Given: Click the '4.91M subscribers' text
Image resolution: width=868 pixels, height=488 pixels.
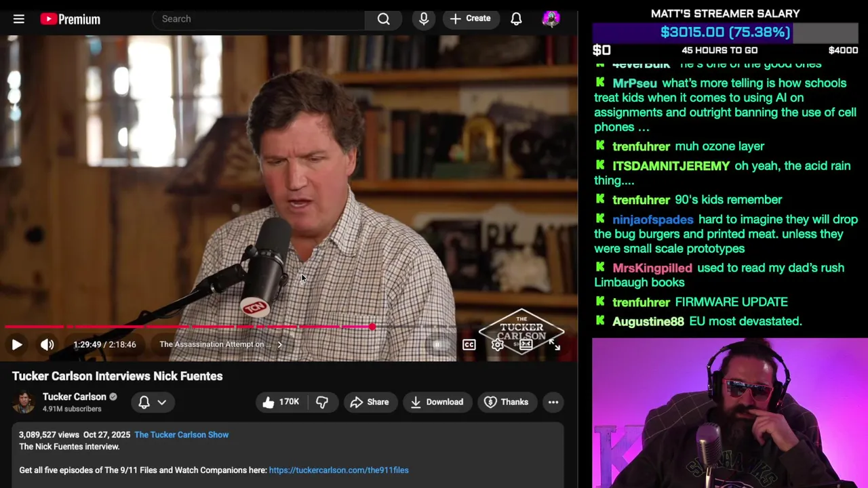Looking at the screenshot, I should pyautogui.click(x=72, y=409).
